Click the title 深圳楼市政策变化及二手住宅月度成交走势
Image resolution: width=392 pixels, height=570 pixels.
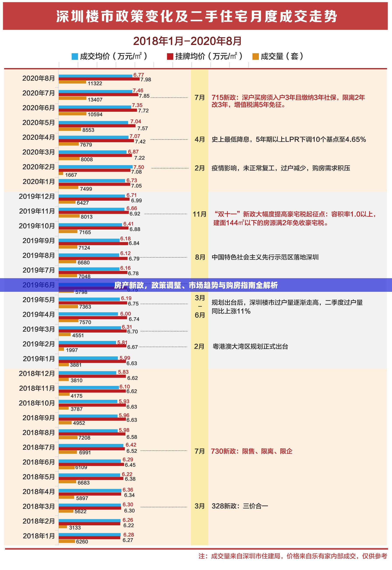tap(196, 16)
